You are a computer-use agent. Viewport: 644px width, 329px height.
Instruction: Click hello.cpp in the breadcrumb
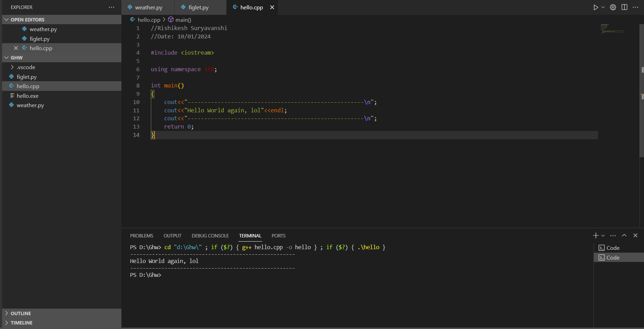(x=149, y=20)
